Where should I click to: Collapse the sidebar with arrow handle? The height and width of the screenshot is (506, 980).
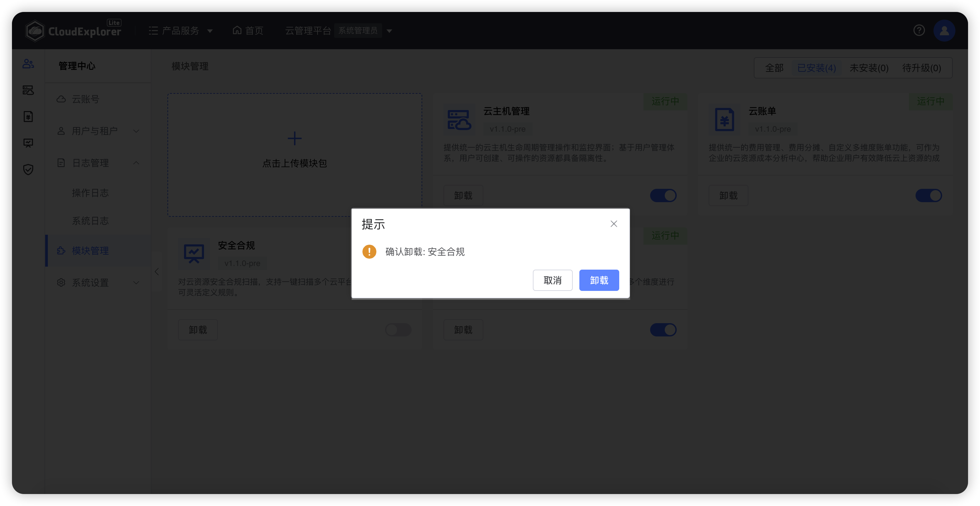click(x=157, y=272)
